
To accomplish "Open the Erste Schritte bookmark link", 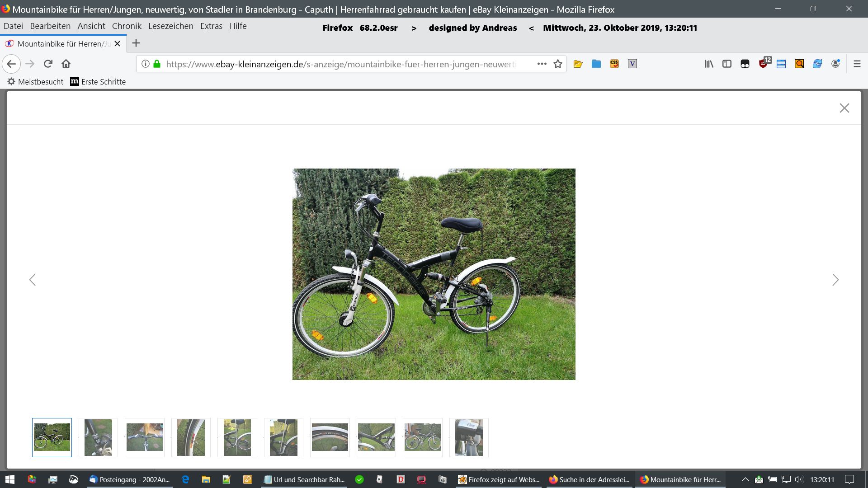I will (x=98, y=82).
